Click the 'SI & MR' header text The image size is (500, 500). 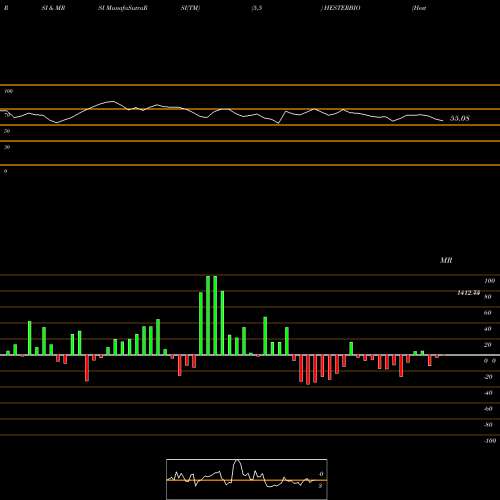click(x=53, y=8)
